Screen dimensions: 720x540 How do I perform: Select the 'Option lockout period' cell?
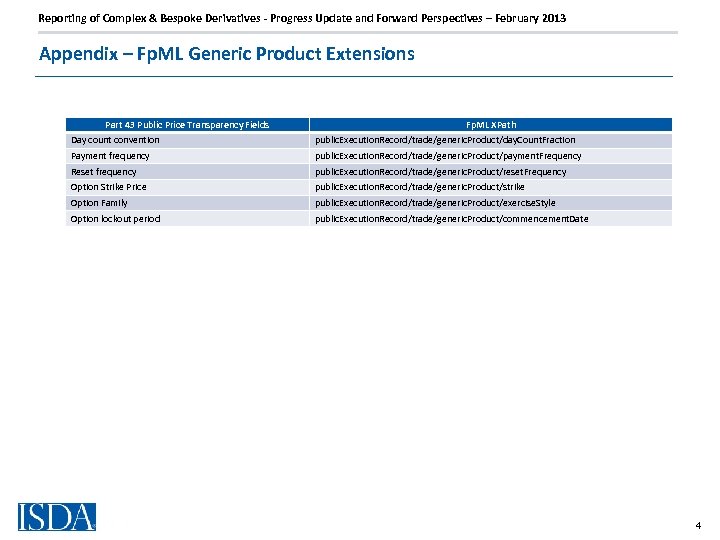point(187,219)
